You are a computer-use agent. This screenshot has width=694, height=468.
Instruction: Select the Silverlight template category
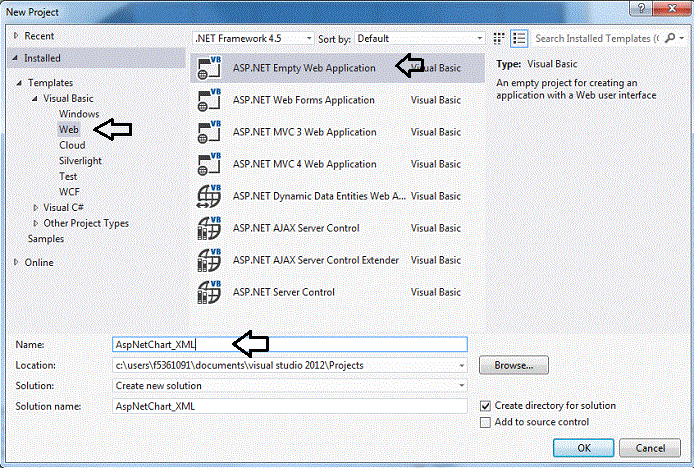click(x=80, y=161)
